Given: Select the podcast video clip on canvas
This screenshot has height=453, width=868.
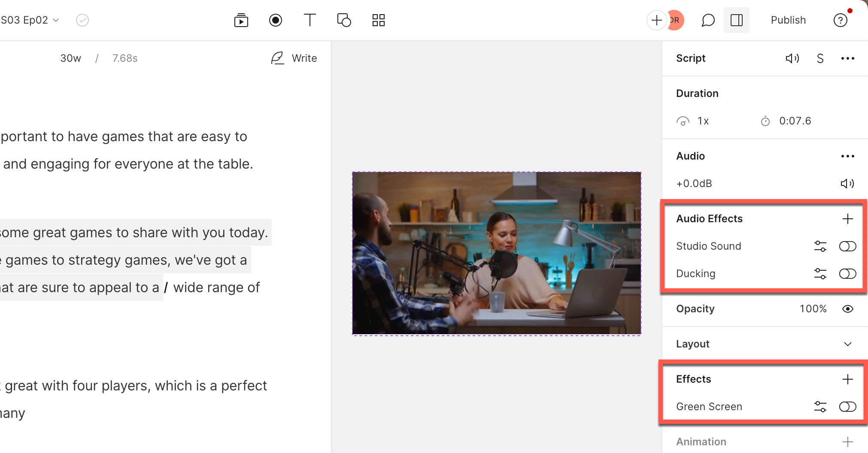Looking at the screenshot, I should tap(496, 253).
